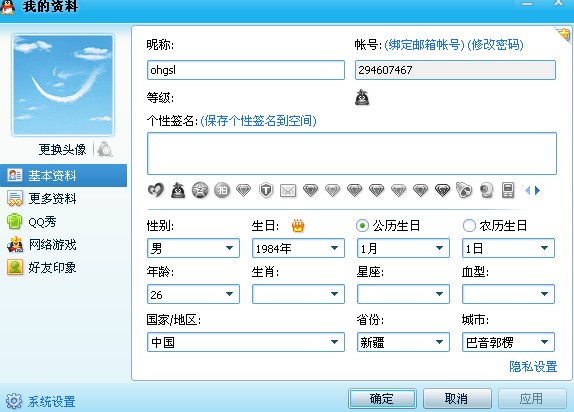Image resolution: width=574 pixels, height=412 pixels.
Task: Switch to the 更多资料 sidebar tab
Action: pyautogui.click(x=64, y=198)
